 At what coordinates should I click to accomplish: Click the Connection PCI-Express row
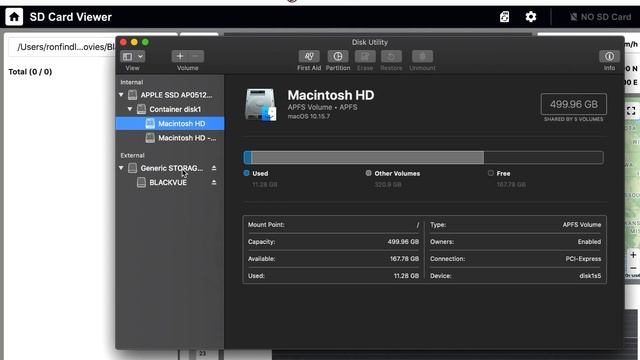coord(516,259)
